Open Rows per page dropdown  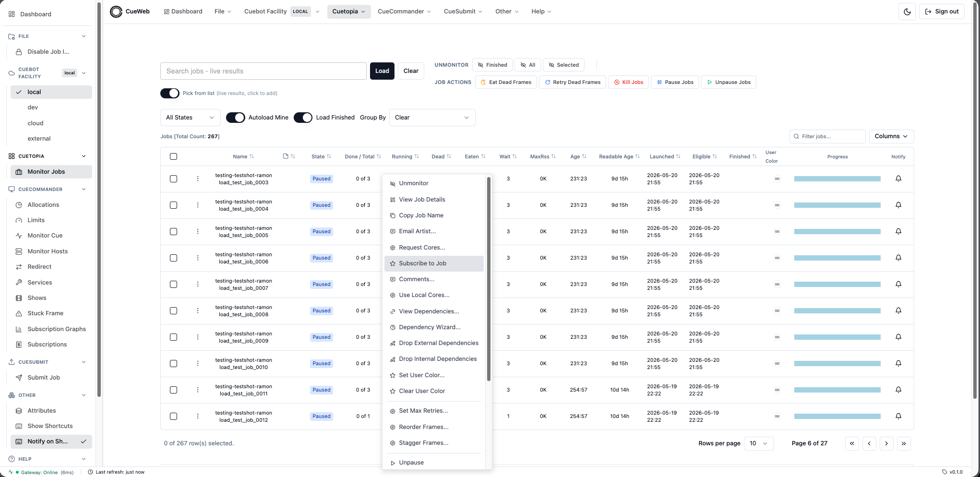click(x=759, y=443)
